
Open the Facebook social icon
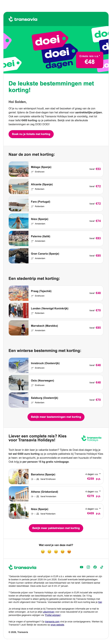pos(95,567)
